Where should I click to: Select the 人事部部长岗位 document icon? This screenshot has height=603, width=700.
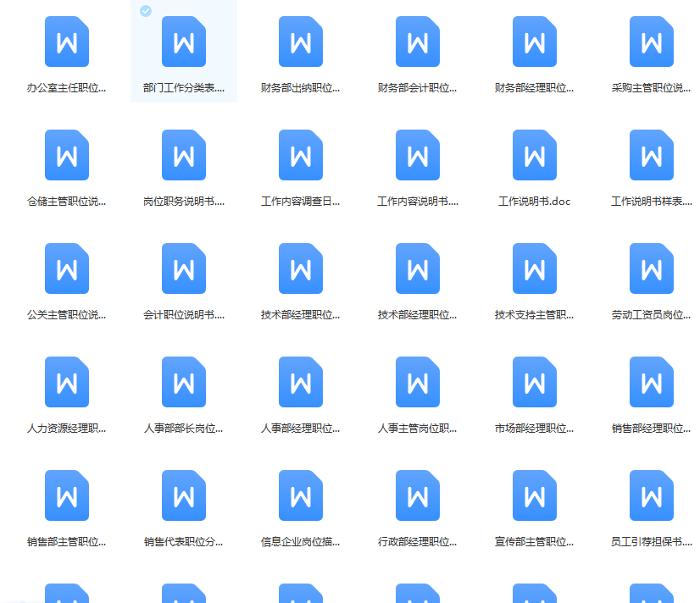184,382
